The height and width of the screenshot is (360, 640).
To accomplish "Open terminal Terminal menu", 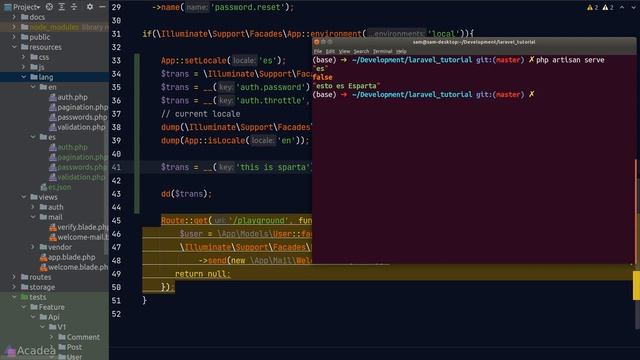I will (382, 51).
